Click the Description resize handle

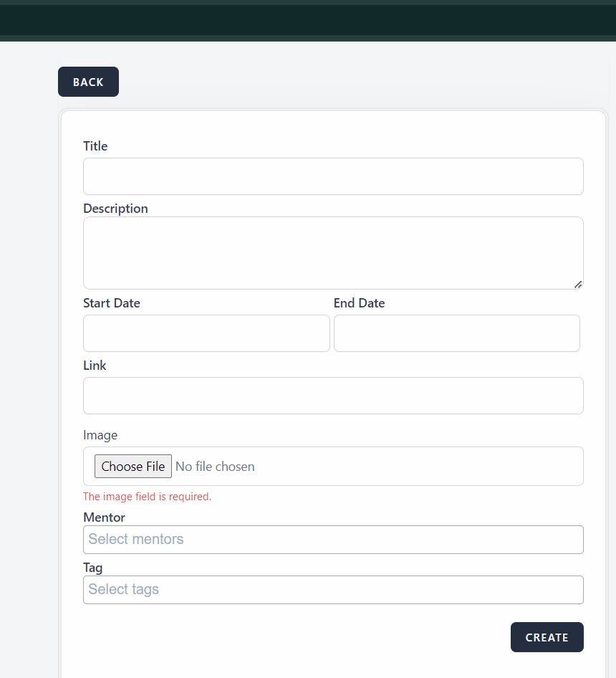click(578, 284)
